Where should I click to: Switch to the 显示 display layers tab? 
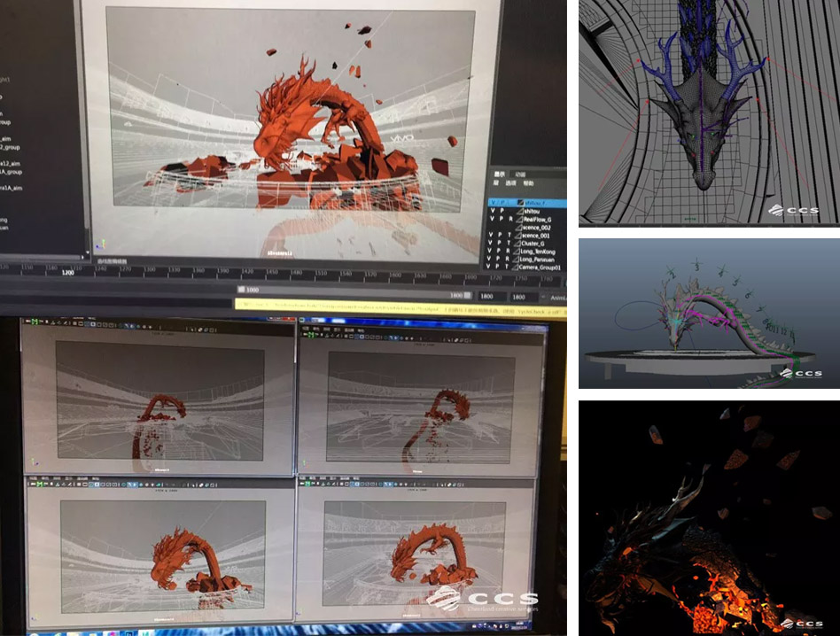click(500, 174)
